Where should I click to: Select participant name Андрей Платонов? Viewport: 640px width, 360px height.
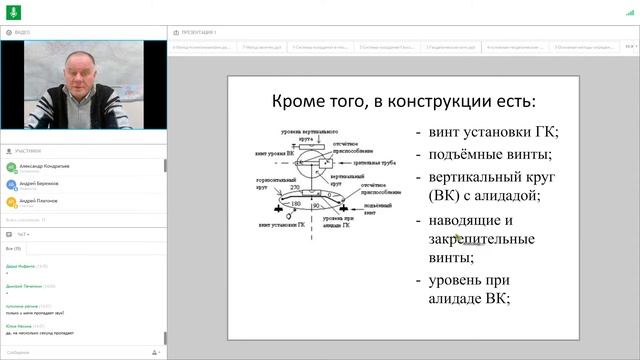coord(38,201)
